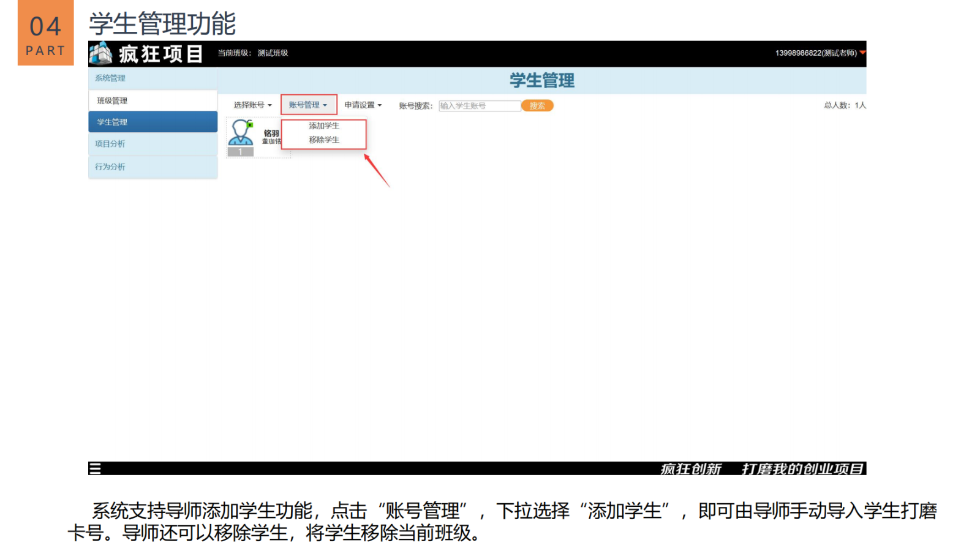The height and width of the screenshot is (551, 980).
Task: Open the 申请设置 dropdown
Action: [363, 105]
